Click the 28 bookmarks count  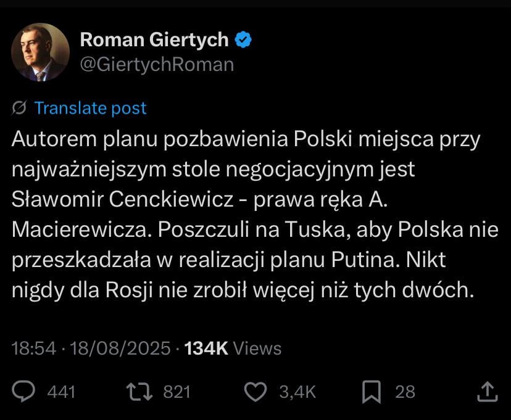click(405, 392)
